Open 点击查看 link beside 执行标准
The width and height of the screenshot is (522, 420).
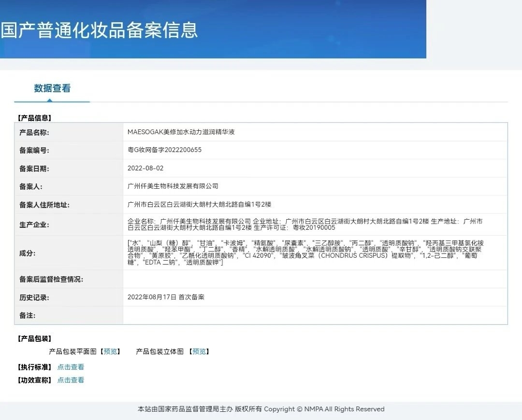tap(71, 367)
